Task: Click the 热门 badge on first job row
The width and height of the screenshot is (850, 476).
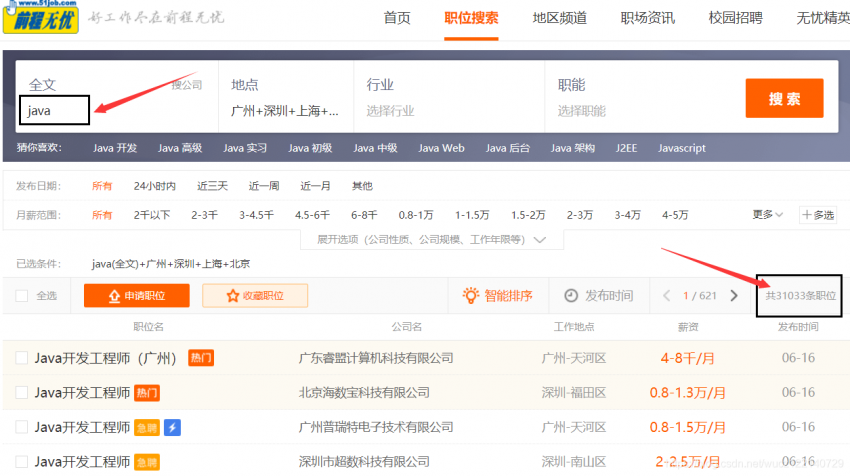Action: [x=200, y=358]
